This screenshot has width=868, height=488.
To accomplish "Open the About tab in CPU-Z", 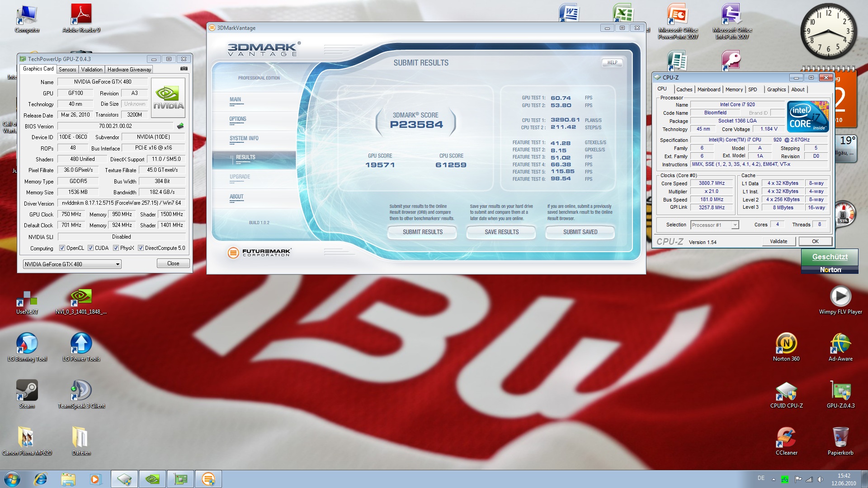I will (797, 89).
